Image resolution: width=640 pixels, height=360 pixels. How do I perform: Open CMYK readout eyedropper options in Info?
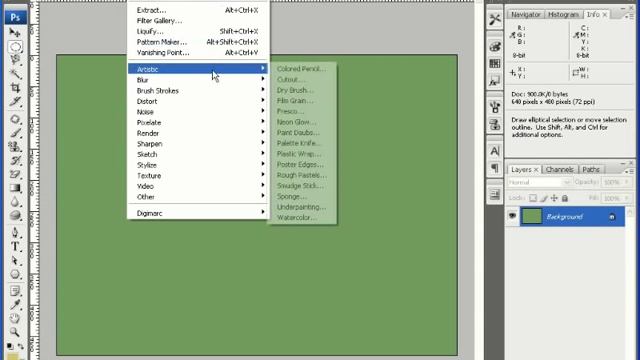click(x=576, y=36)
